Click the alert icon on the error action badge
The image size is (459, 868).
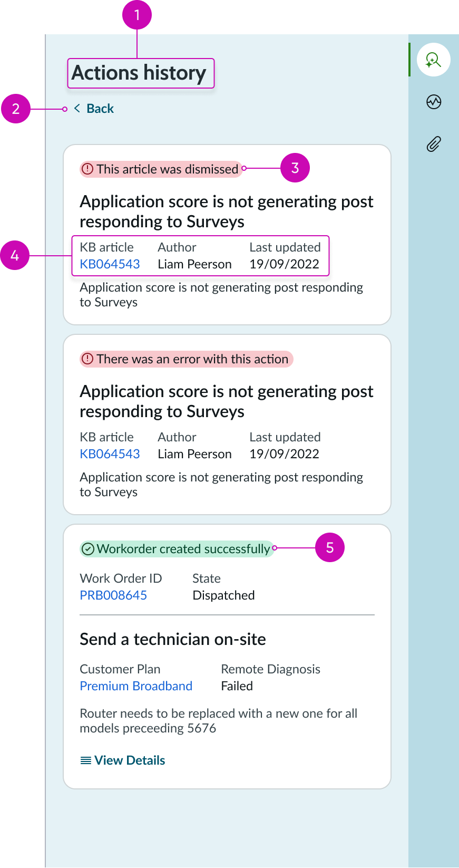click(87, 359)
